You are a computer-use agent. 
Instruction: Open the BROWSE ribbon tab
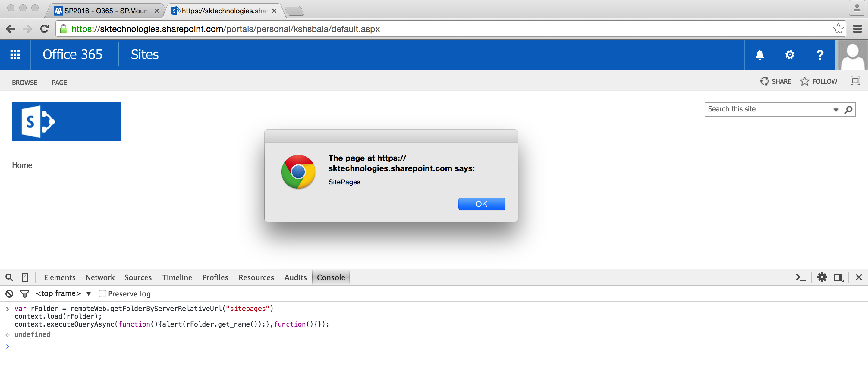25,83
